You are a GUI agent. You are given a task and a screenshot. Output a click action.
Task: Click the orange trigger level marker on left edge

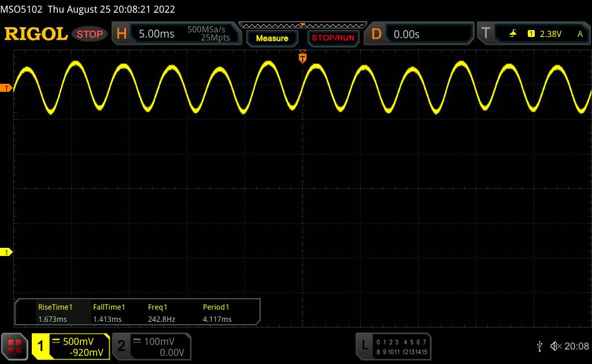[x=6, y=88]
